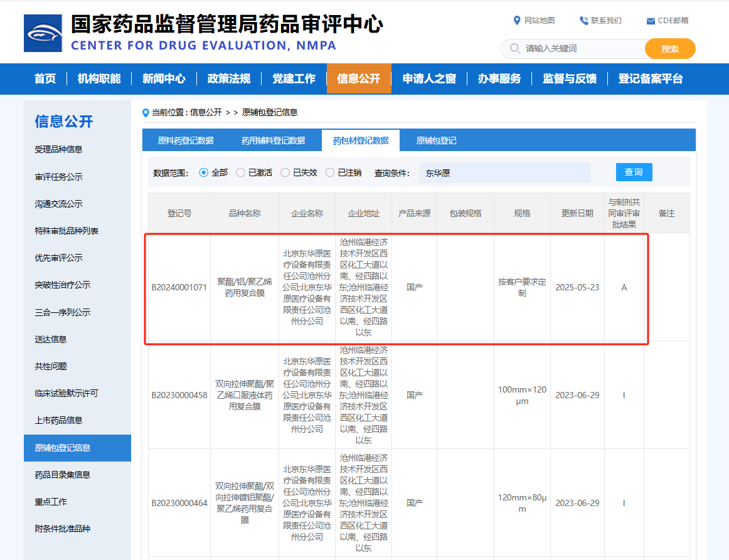Click the CDE邮箱 envelope icon

(651, 21)
